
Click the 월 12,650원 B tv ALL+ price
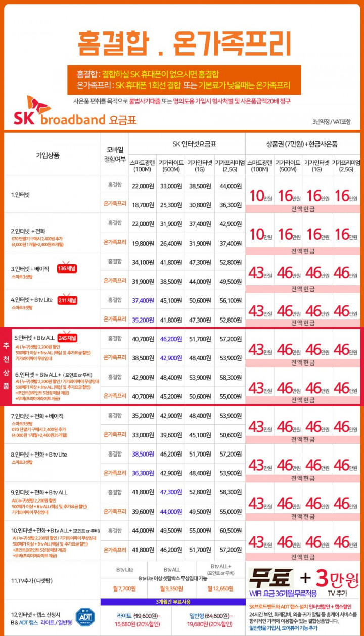(x=220, y=588)
